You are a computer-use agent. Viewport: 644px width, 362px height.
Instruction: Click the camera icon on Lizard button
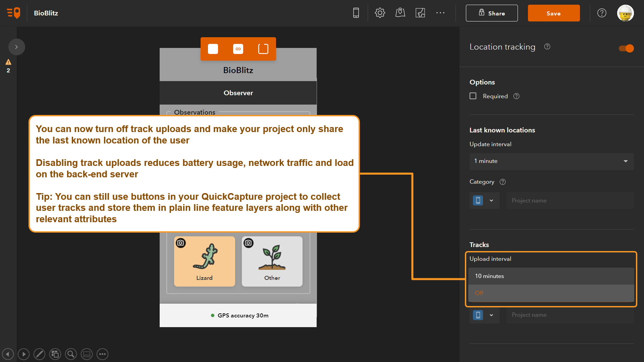pos(180,243)
